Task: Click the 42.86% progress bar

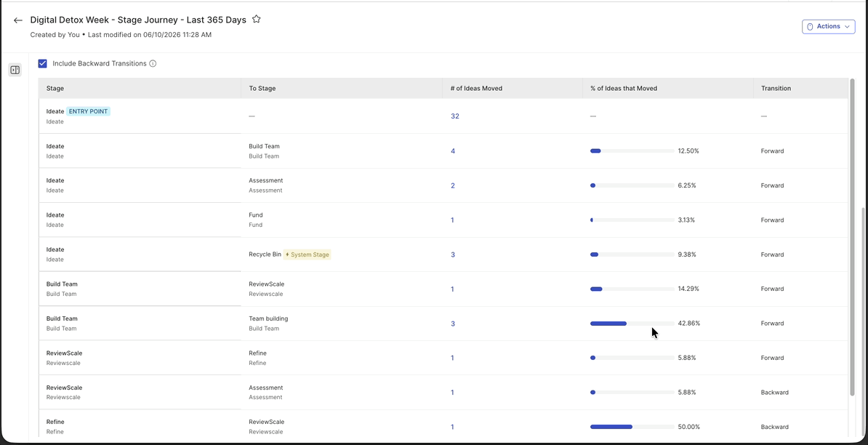Action: pyautogui.click(x=632, y=324)
